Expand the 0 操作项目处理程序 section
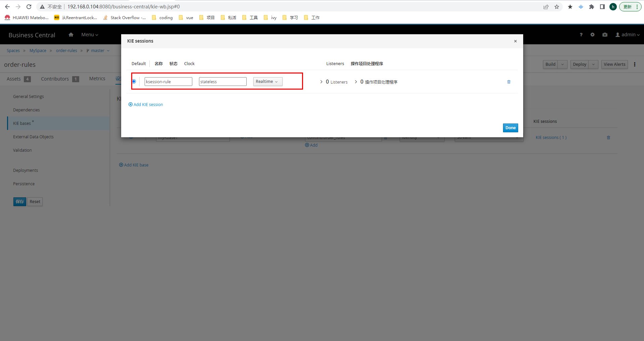This screenshot has width=644, height=341. tap(376, 82)
